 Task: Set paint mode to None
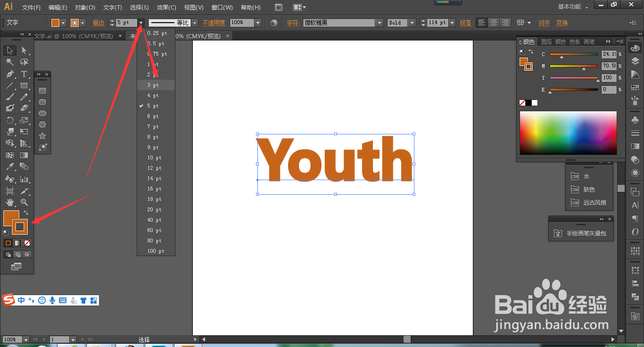coord(27,243)
